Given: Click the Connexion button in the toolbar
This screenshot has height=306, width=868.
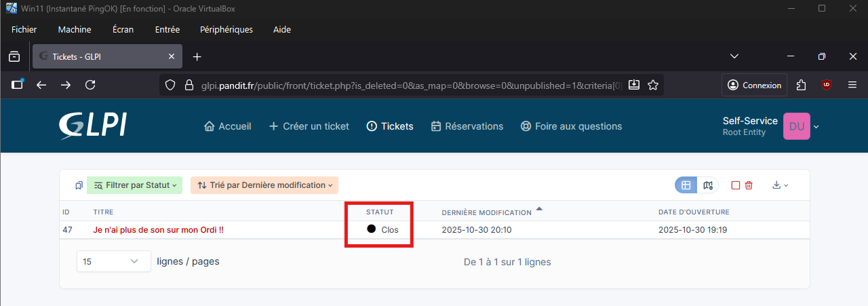Looking at the screenshot, I should point(754,85).
